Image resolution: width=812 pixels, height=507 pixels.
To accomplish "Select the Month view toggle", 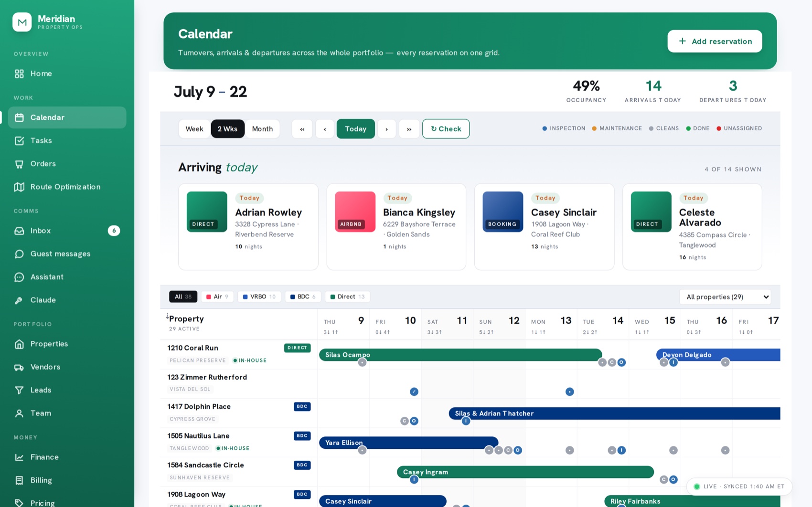I will point(262,129).
